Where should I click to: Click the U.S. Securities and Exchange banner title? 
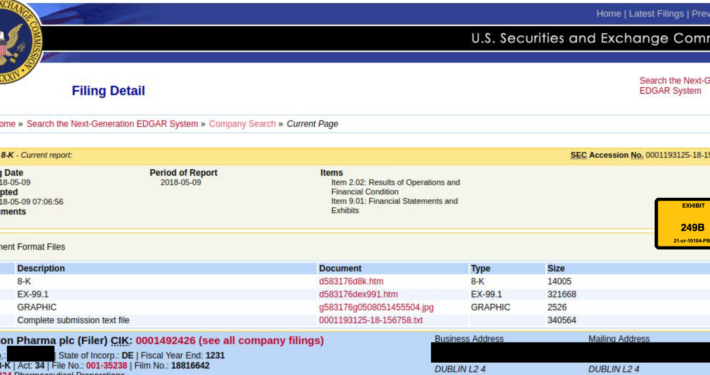pyautogui.click(x=590, y=38)
